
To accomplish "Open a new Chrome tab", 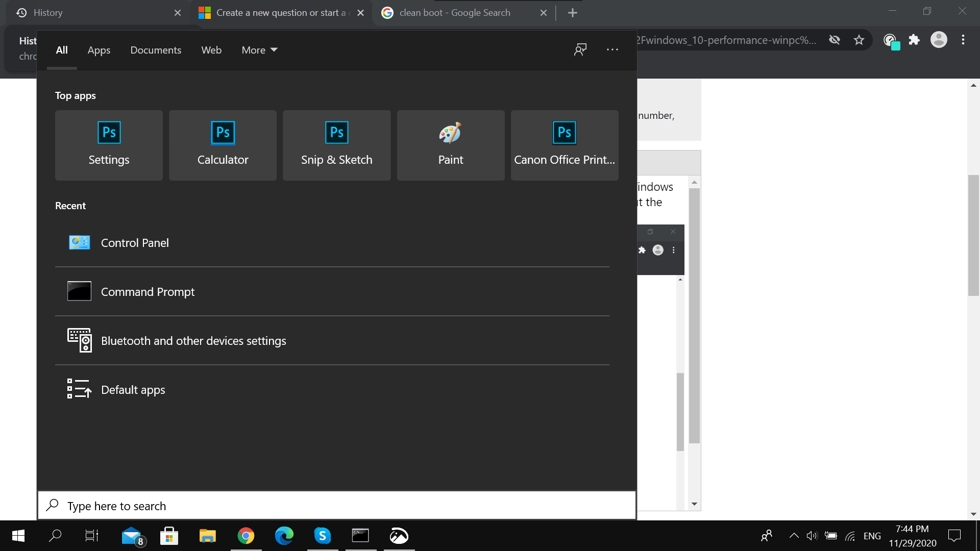I will (573, 13).
